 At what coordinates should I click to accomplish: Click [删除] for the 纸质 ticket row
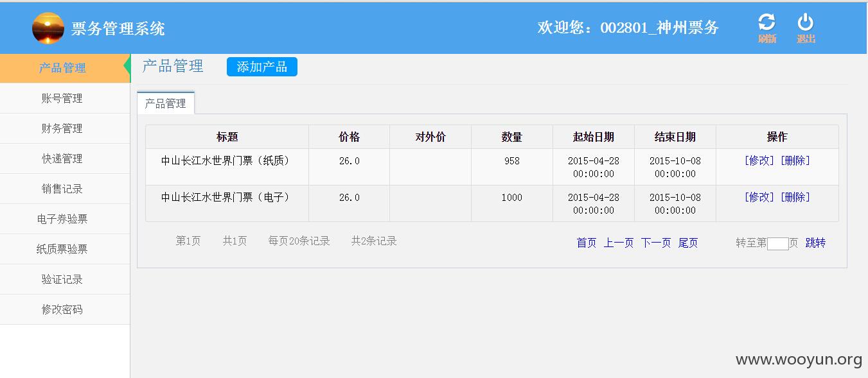795,160
